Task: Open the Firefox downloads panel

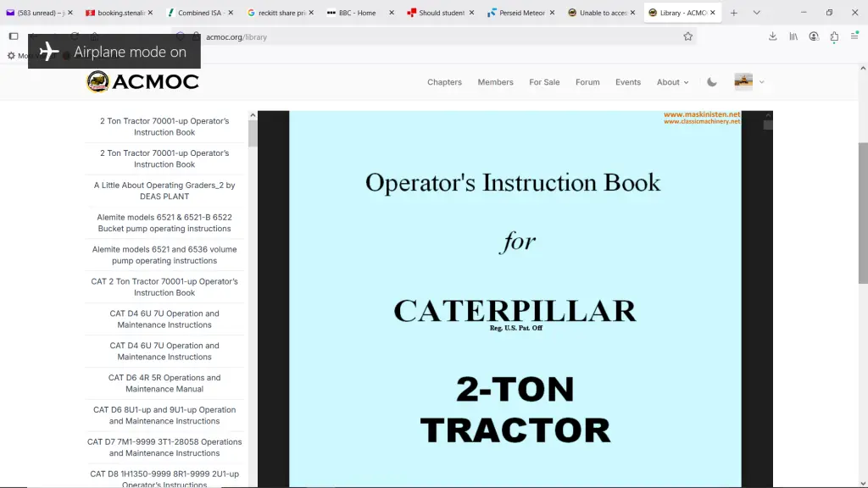Action: tap(773, 36)
